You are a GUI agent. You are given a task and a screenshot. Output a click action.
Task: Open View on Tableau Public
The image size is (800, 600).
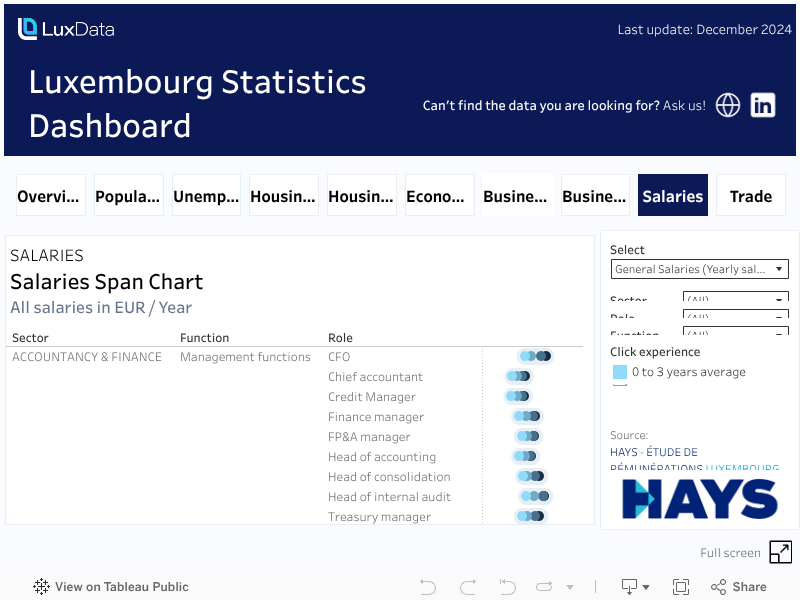tap(111, 587)
